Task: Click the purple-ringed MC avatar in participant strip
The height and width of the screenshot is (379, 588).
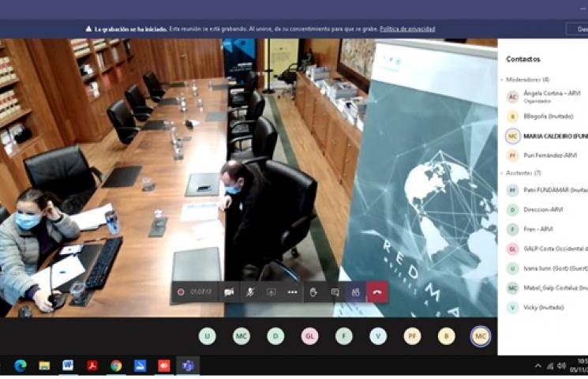Action: click(x=481, y=336)
